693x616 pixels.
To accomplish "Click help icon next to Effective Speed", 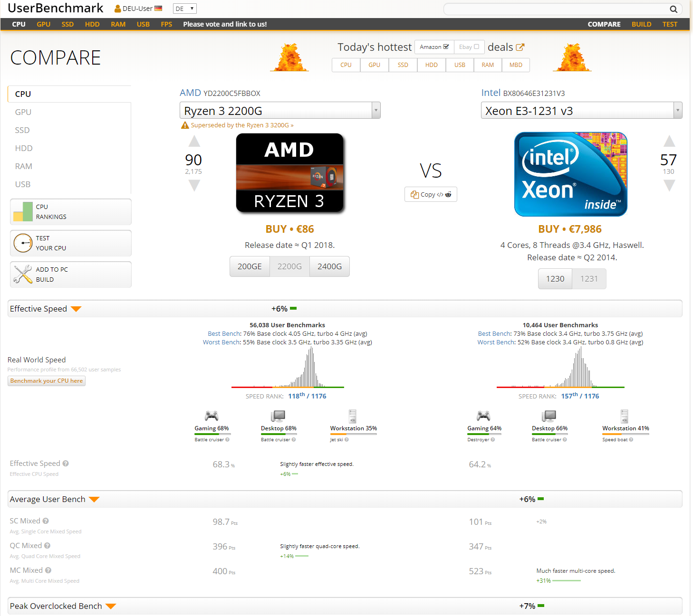I will [66, 464].
